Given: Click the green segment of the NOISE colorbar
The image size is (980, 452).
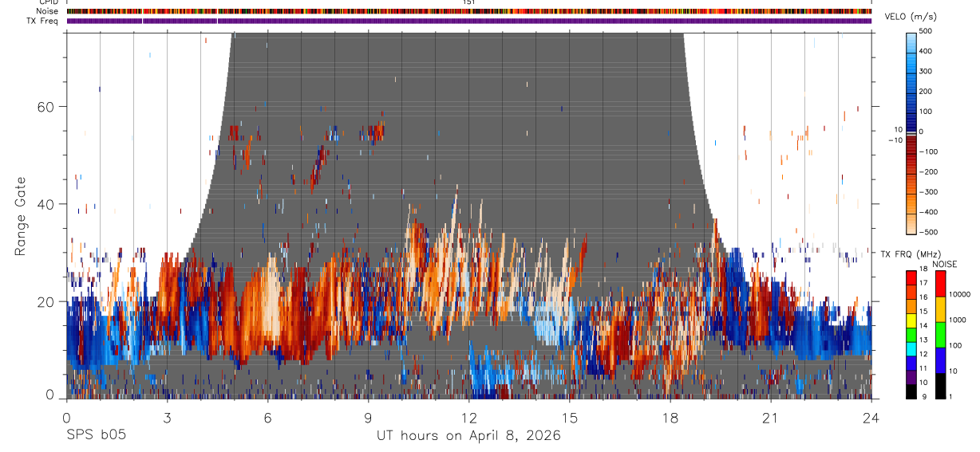Looking at the screenshot, I should coord(941,334).
